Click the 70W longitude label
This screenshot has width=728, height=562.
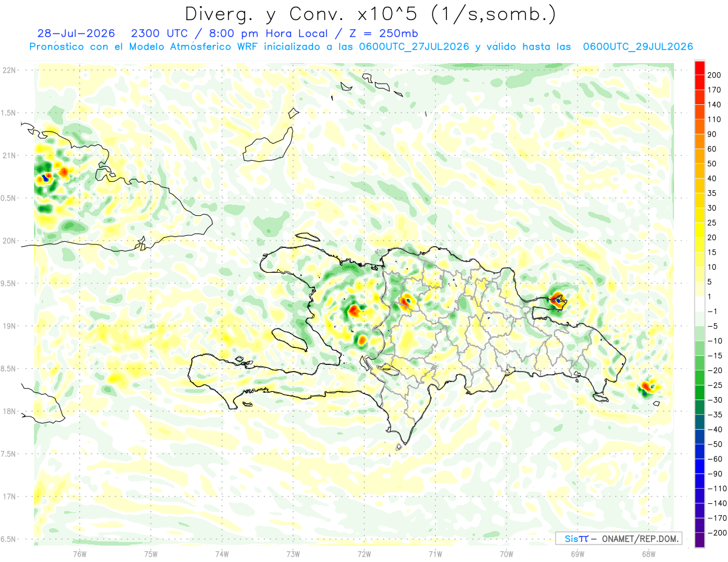506,553
